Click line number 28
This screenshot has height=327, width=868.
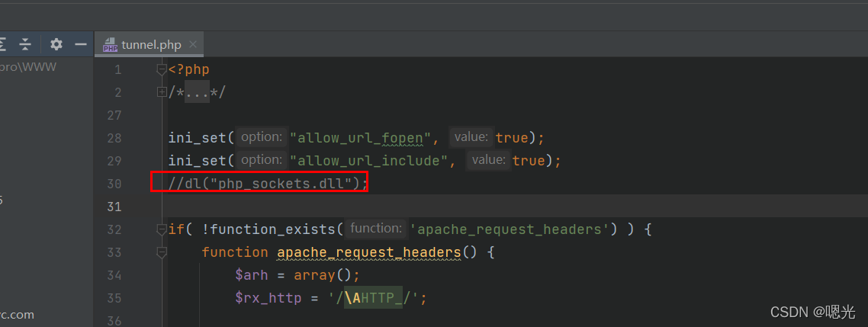114,138
